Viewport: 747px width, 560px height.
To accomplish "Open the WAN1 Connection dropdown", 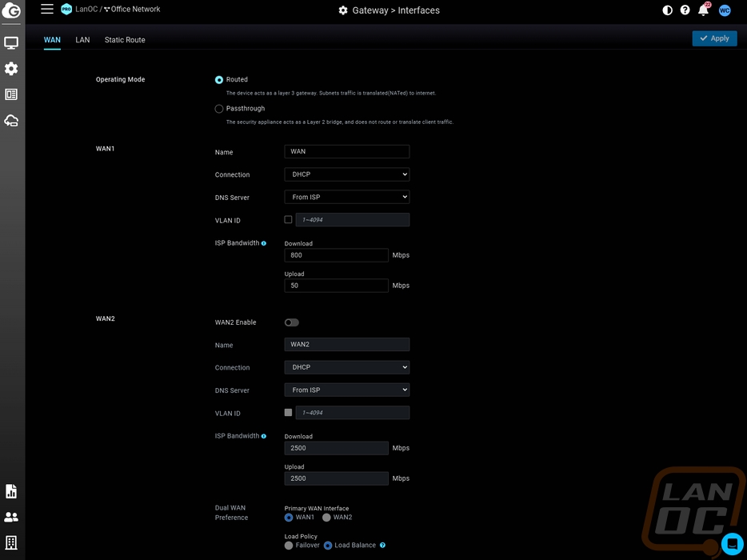I will point(347,174).
